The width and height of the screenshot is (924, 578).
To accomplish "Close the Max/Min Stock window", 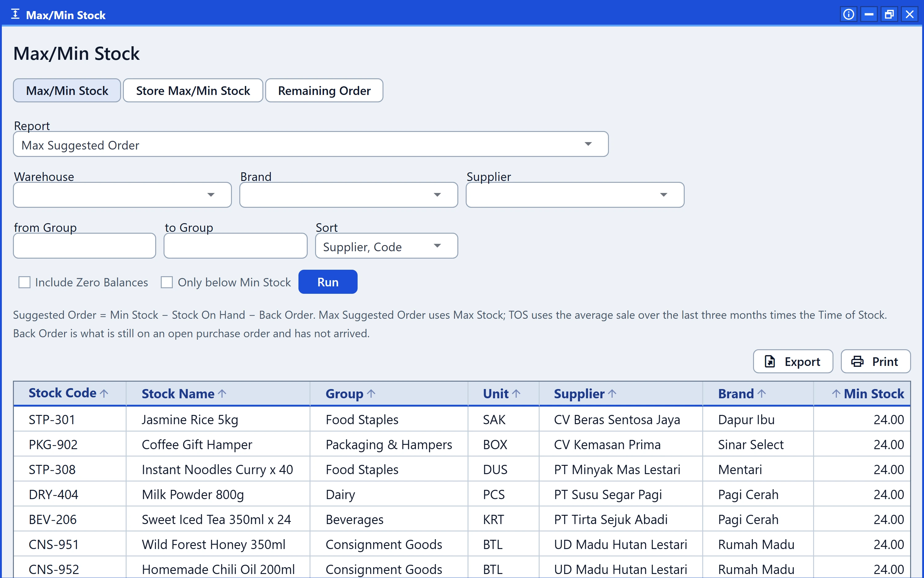I will 910,14.
